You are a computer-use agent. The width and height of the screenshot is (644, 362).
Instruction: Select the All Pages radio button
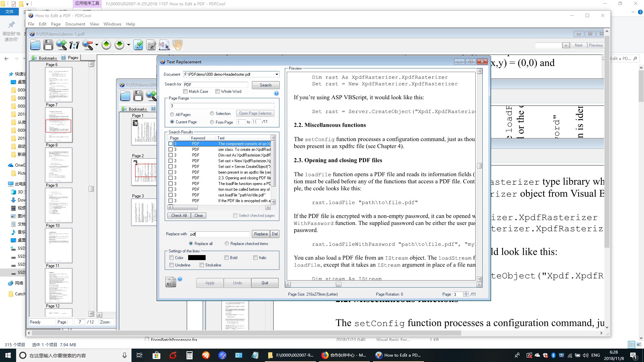pos(172,115)
